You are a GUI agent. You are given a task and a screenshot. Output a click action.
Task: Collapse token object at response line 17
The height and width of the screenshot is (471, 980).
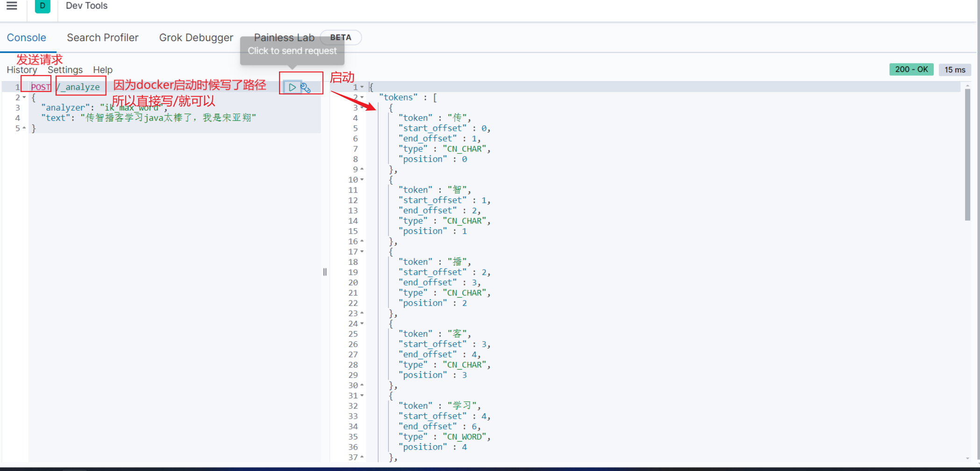[362, 252]
